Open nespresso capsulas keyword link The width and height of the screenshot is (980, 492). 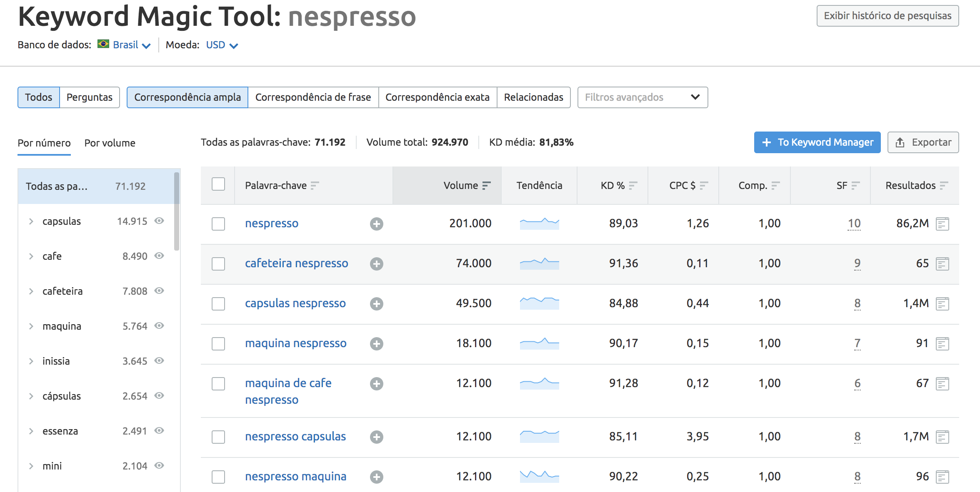[x=295, y=437]
